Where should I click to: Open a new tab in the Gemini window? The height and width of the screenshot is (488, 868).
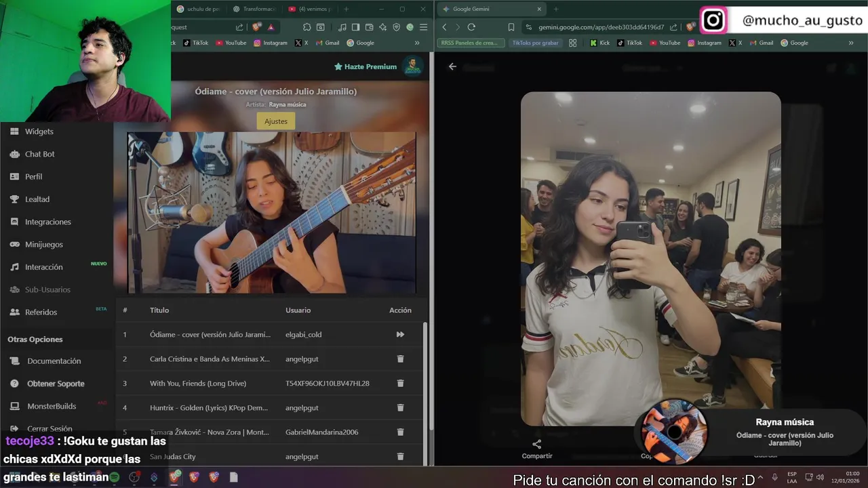click(x=556, y=9)
